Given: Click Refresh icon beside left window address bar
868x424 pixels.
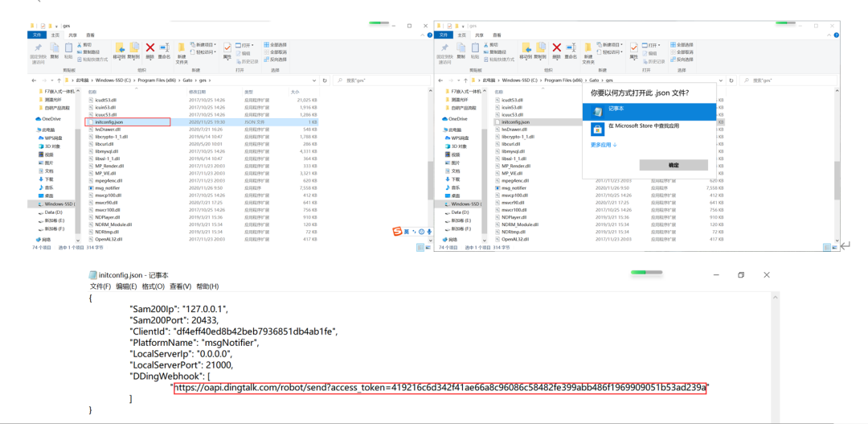Looking at the screenshot, I should pyautogui.click(x=325, y=80).
